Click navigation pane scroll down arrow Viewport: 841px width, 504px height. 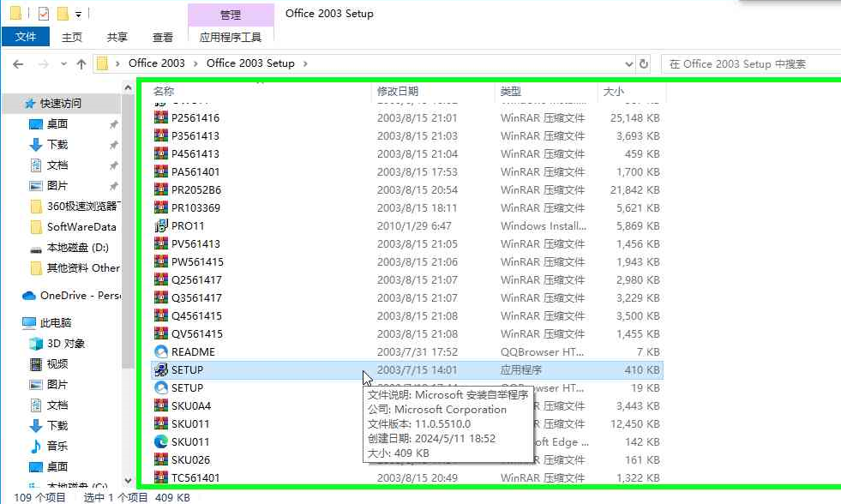128,480
